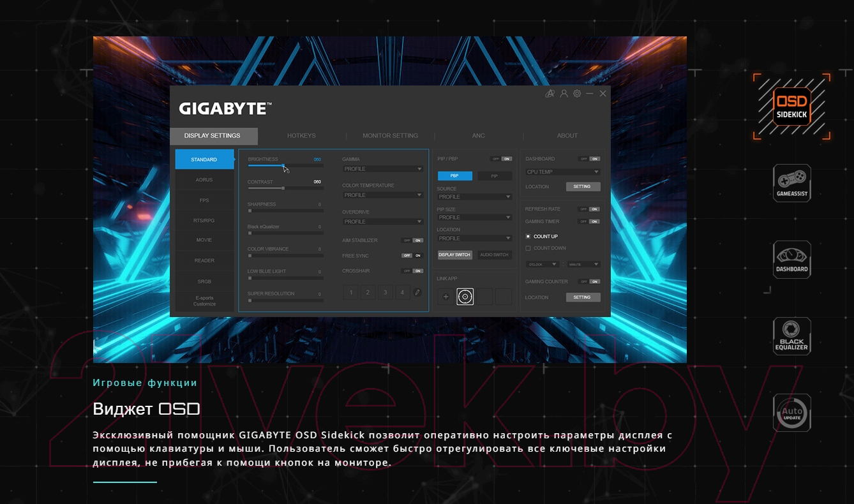Open the Gamma profile dropdown
The image size is (854, 504).
click(x=383, y=169)
